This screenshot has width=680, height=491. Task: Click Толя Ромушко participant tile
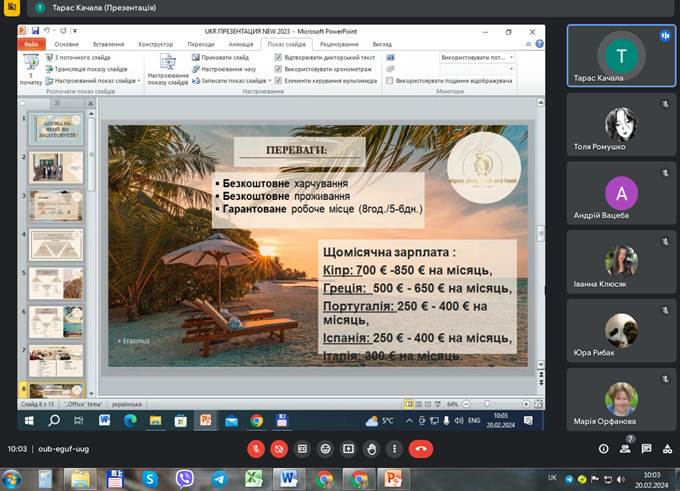point(621,125)
